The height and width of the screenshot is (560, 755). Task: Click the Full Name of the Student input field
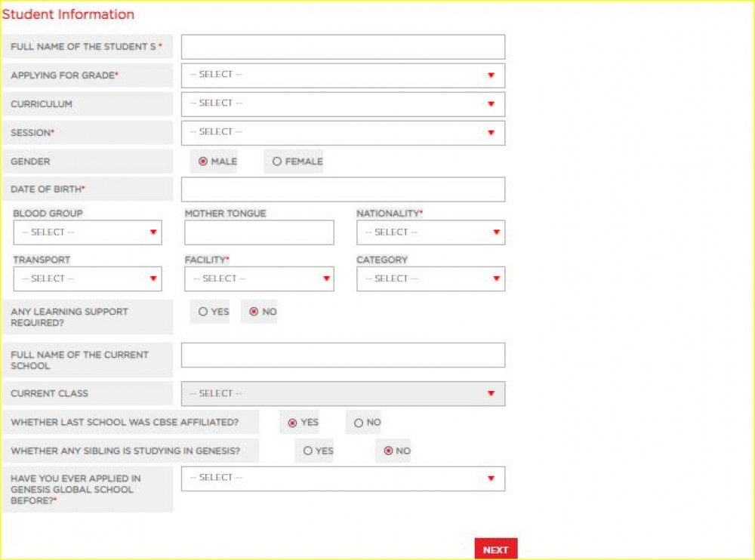tap(343, 47)
